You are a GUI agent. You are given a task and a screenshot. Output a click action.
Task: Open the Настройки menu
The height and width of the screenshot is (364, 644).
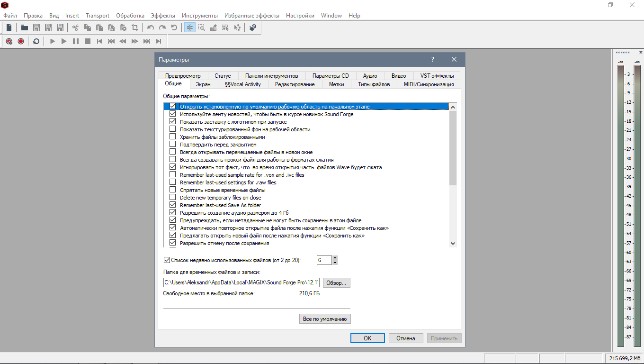coord(300,16)
